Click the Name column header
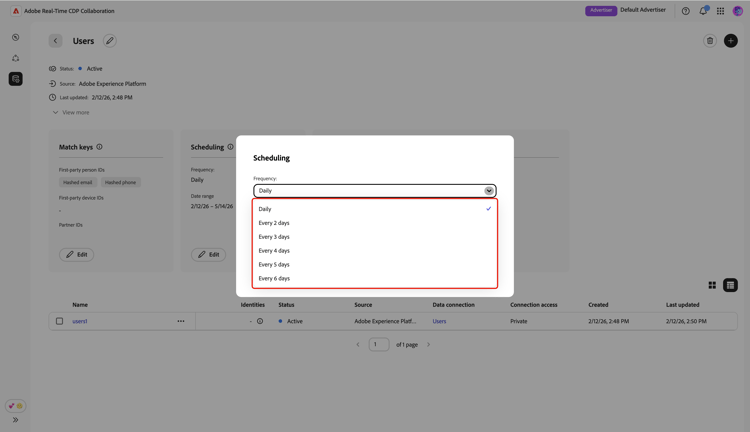Image resolution: width=750 pixels, height=432 pixels. [x=80, y=305]
